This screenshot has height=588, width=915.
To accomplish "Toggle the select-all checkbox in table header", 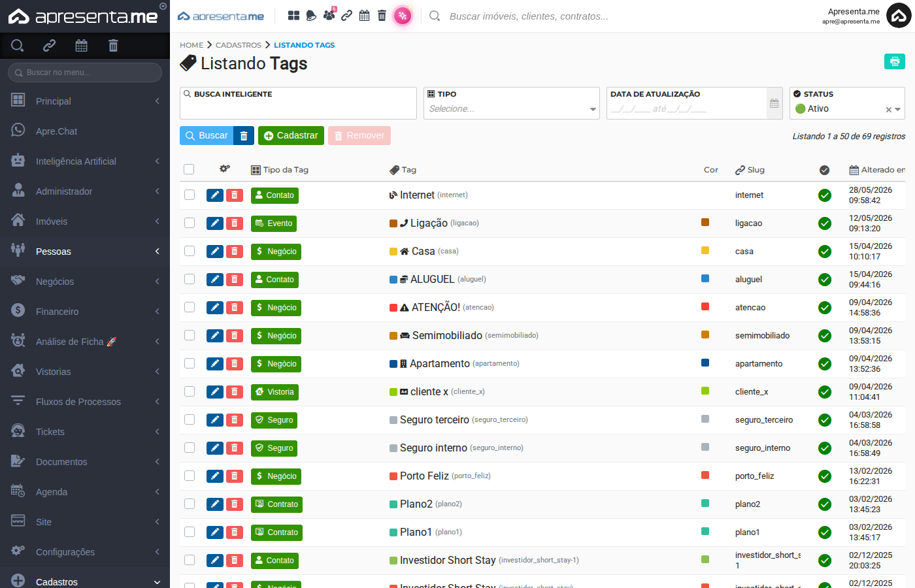I will [x=189, y=169].
